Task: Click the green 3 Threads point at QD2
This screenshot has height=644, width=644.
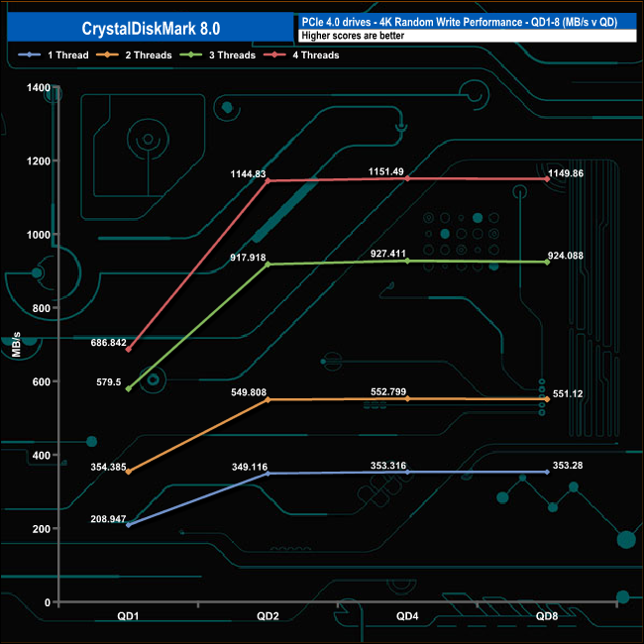Action: pyautogui.click(x=268, y=265)
